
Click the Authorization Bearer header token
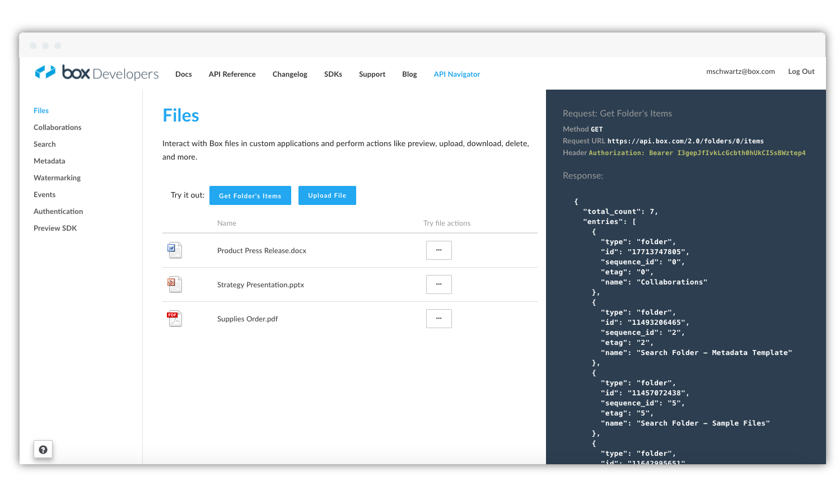click(697, 153)
